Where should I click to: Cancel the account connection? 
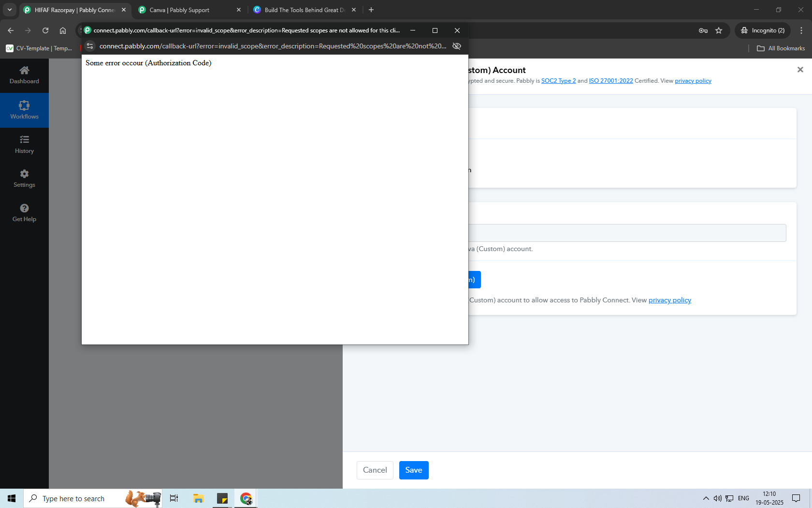click(x=375, y=470)
